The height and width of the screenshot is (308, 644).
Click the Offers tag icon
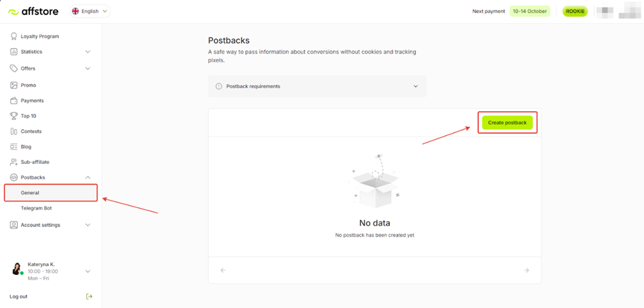[x=14, y=69]
